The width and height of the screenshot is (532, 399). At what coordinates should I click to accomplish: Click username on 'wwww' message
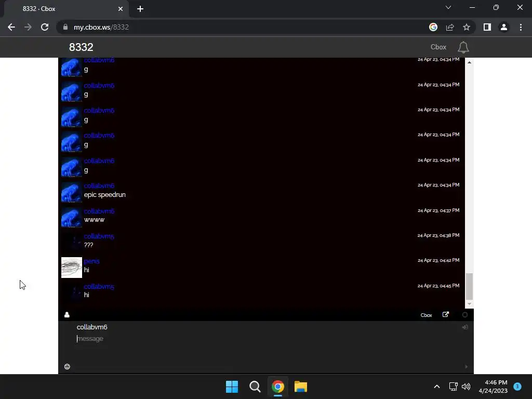pos(99,211)
